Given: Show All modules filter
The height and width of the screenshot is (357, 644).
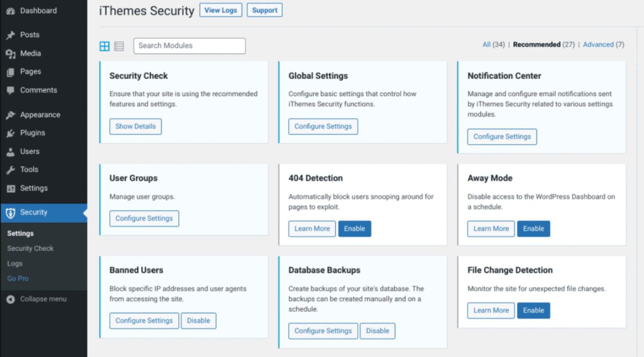Looking at the screenshot, I should [486, 45].
